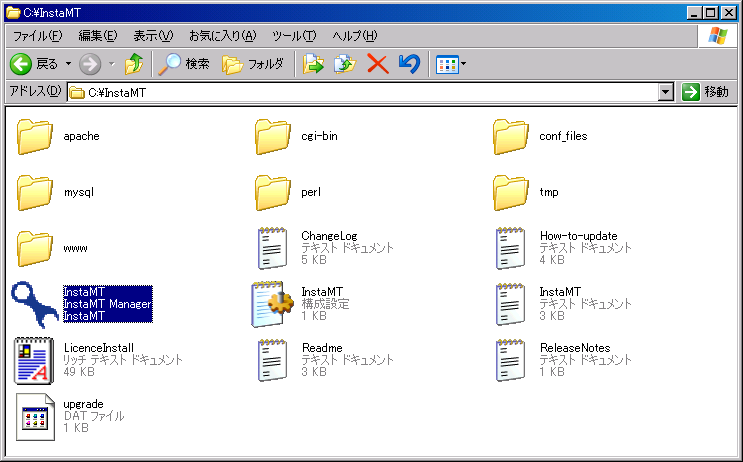Select the ChangeLog text document icon
The image size is (743, 462).
[272, 248]
